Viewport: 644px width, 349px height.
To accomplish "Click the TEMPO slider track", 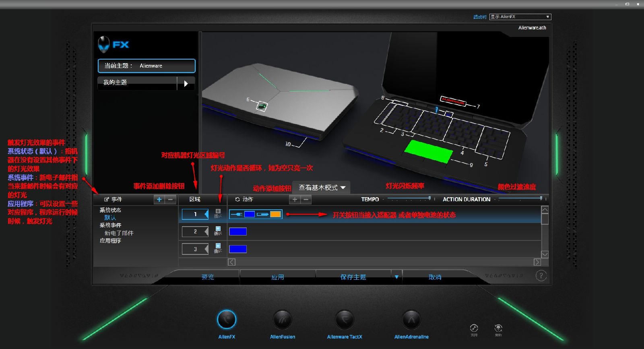I will coord(409,199).
